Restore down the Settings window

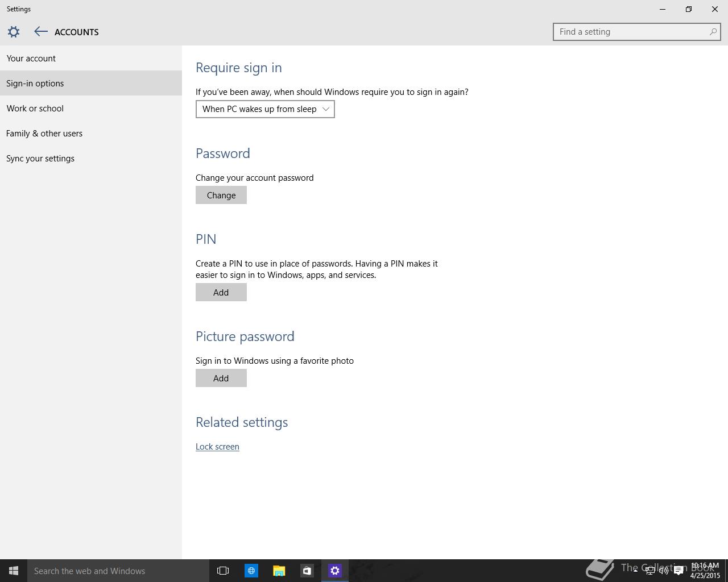click(x=689, y=9)
